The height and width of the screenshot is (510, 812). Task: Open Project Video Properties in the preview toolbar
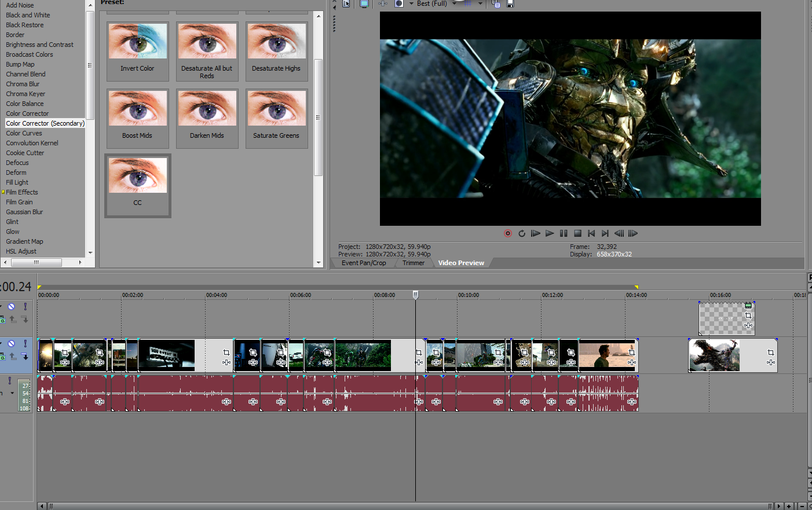pos(346,3)
